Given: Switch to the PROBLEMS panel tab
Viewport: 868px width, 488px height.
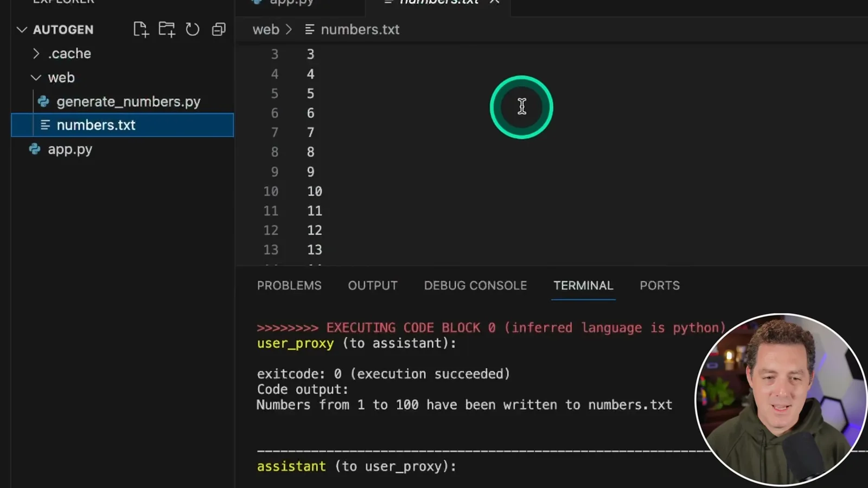Looking at the screenshot, I should click(289, 285).
